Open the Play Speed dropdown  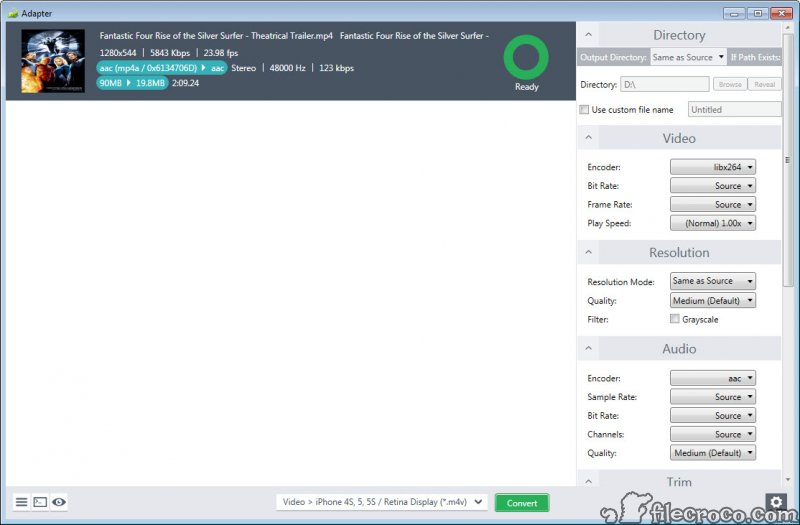(712, 223)
